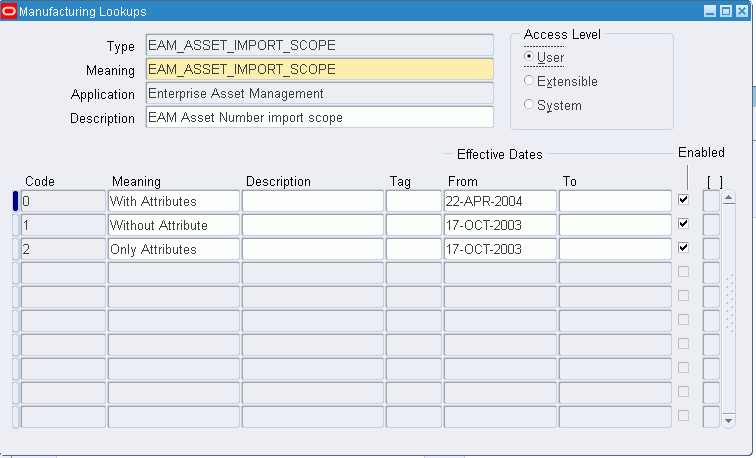Click the Tag cell of Only Attributes row
This screenshot has width=756, height=458.
tap(414, 249)
